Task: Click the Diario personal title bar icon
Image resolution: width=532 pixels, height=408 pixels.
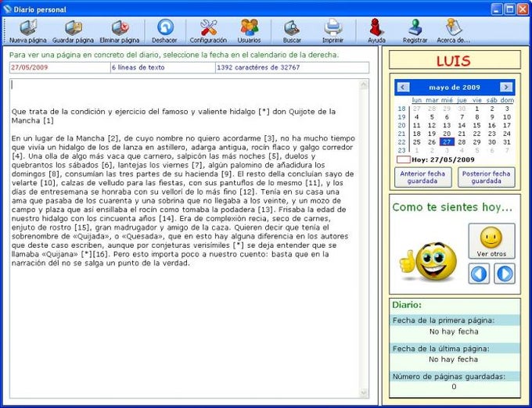Action: click(7, 9)
